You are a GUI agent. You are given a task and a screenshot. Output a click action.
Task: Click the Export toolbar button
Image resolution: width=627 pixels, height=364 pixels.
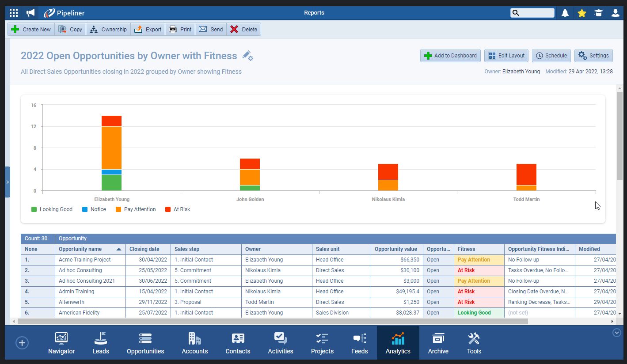click(148, 30)
